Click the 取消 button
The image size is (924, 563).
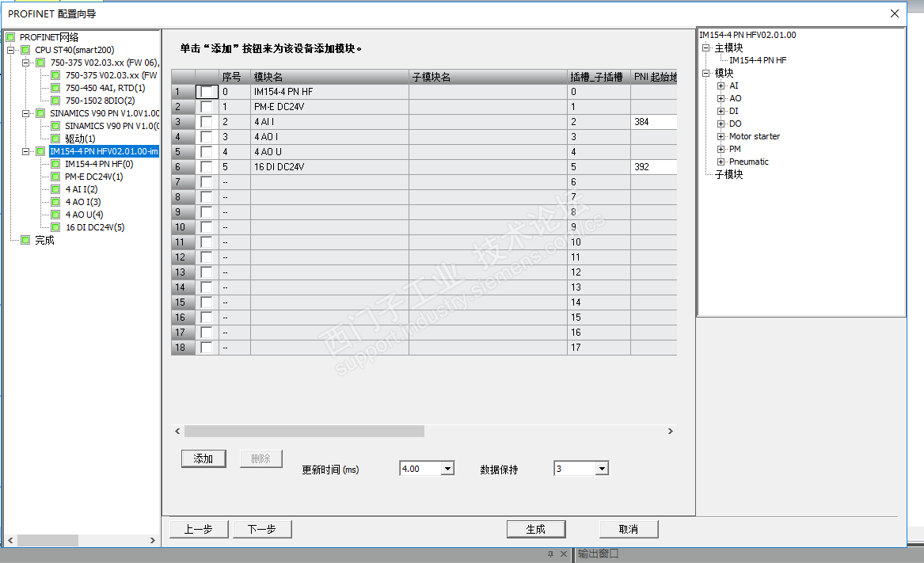coord(629,529)
